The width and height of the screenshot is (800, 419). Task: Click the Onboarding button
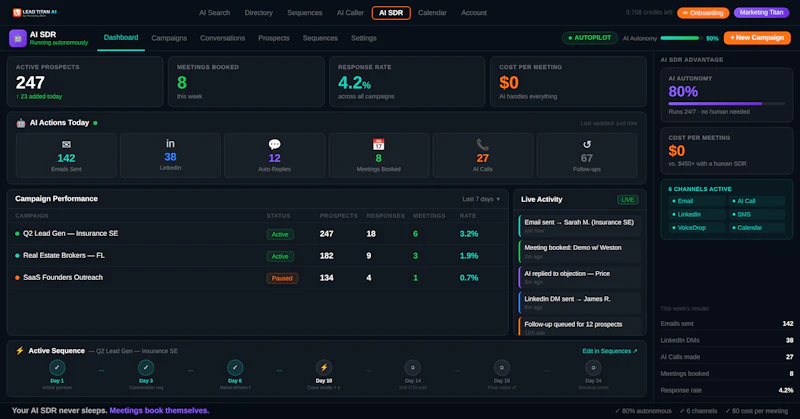tap(703, 13)
